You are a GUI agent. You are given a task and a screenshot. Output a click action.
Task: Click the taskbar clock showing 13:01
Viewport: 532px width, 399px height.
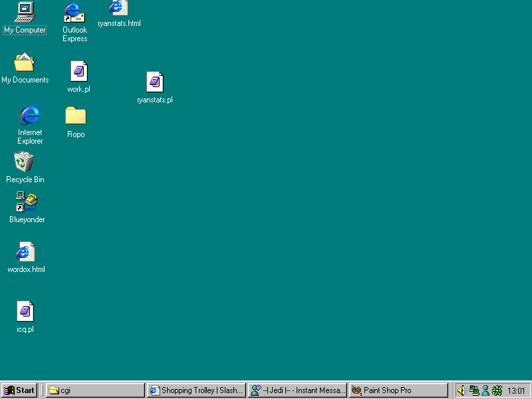517,390
